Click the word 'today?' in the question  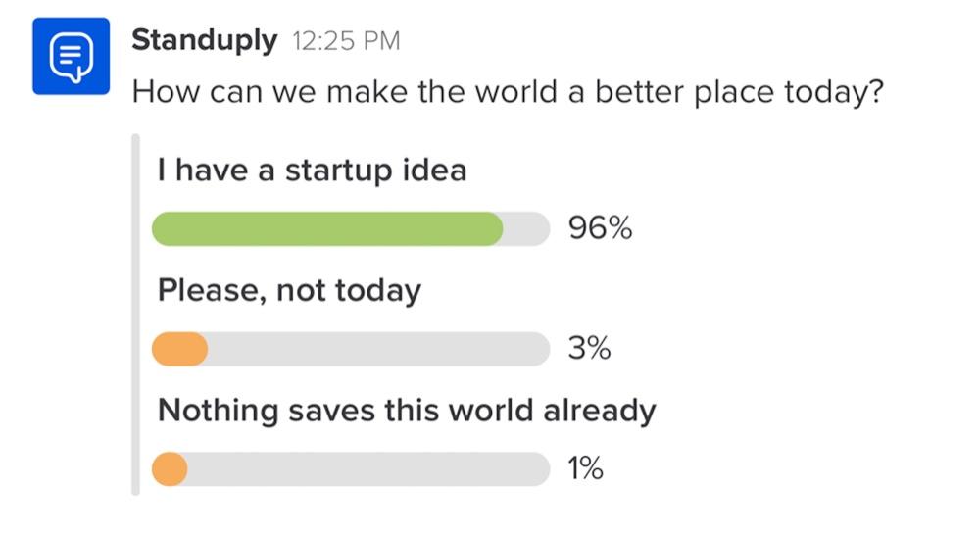tap(834, 92)
